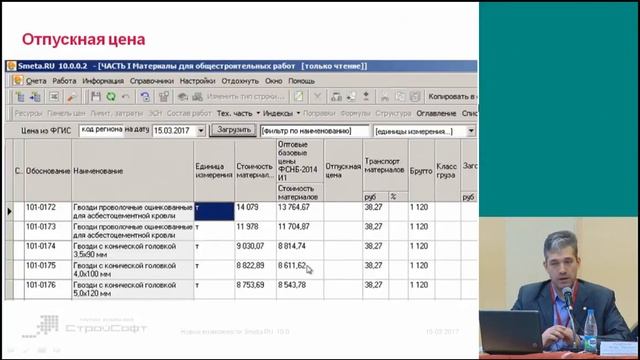Click the blue circular reload icon
Screen dimensions: 640x360
145,97
